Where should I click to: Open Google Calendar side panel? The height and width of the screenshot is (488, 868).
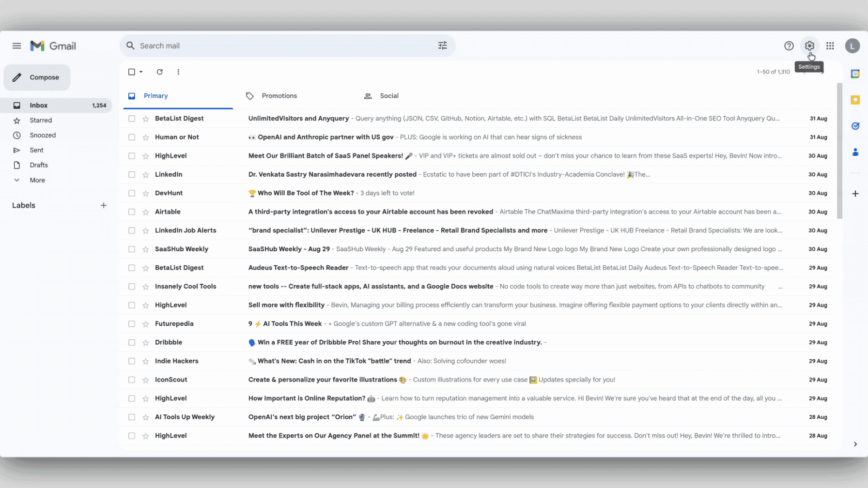(x=855, y=74)
